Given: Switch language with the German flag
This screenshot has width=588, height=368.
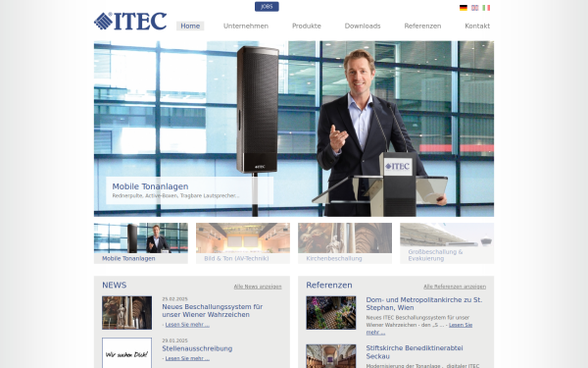Looking at the screenshot, I should pyautogui.click(x=464, y=8).
